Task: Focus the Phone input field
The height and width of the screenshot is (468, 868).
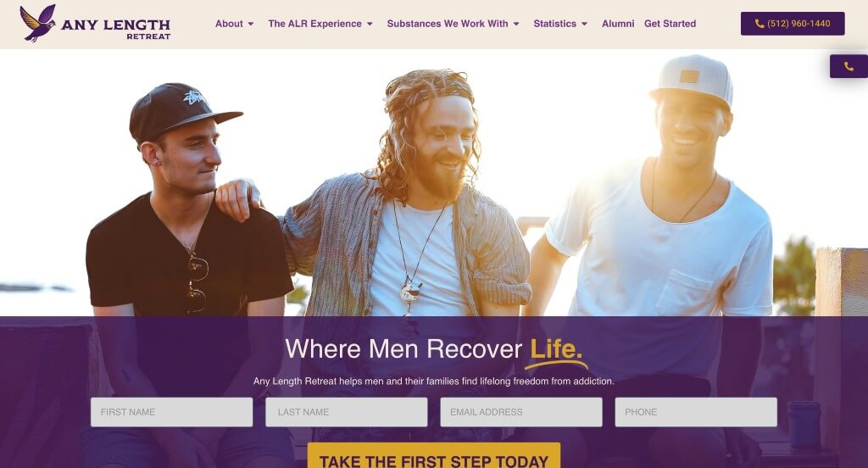Action: pyautogui.click(x=696, y=412)
